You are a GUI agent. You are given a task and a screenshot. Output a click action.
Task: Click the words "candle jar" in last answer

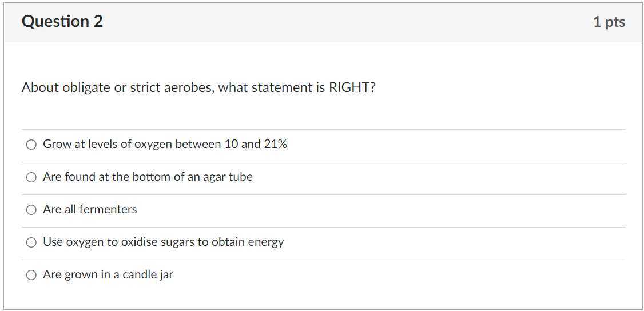(x=148, y=274)
